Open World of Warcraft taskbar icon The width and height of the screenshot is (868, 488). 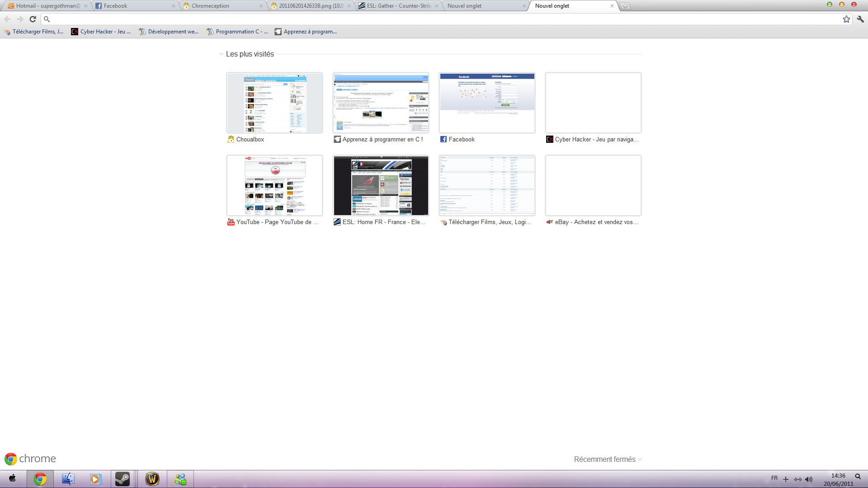152,479
